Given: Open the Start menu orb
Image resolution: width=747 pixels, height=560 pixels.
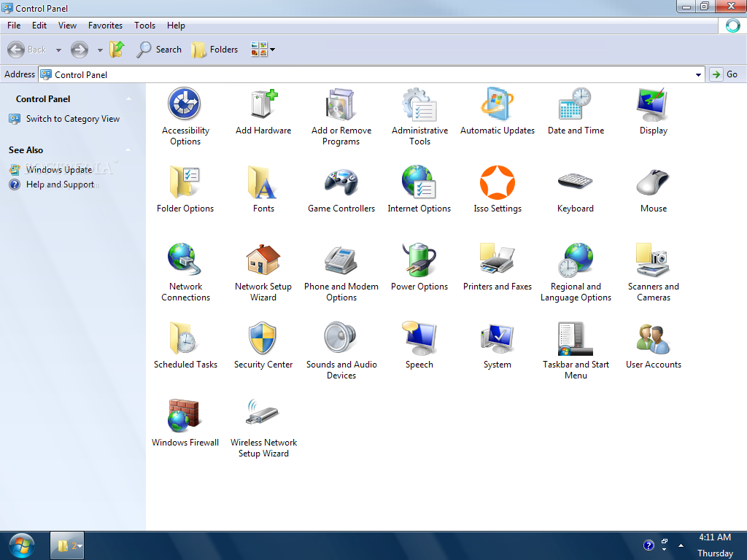Looking at the screenshot, I should point(22,545).
